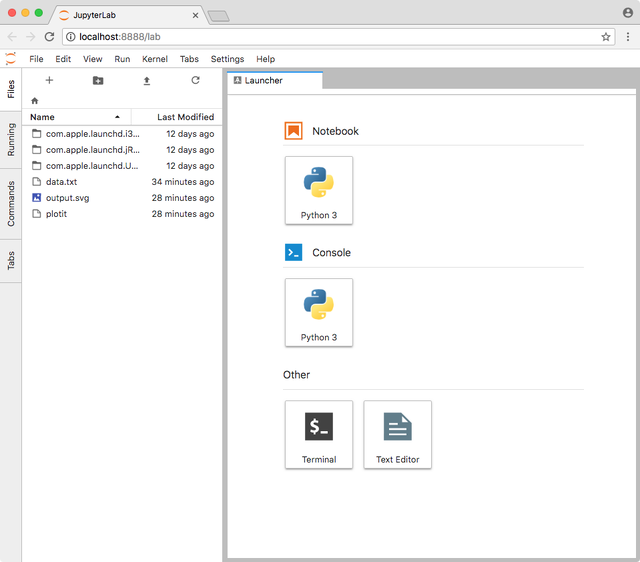Refresh the file list
Screen dimensions: 640x562
tap(195, 80)
